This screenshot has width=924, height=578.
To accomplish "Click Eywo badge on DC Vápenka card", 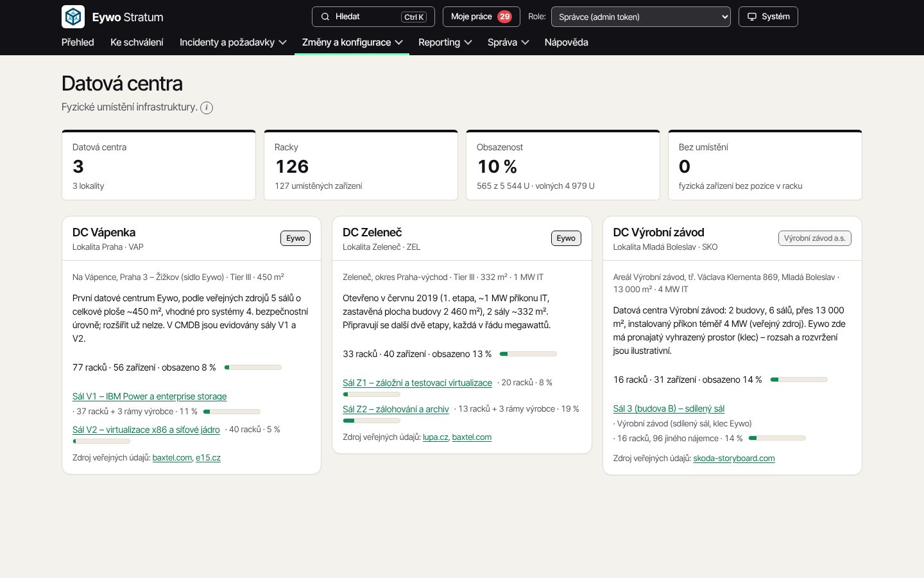I will [295, 238].
